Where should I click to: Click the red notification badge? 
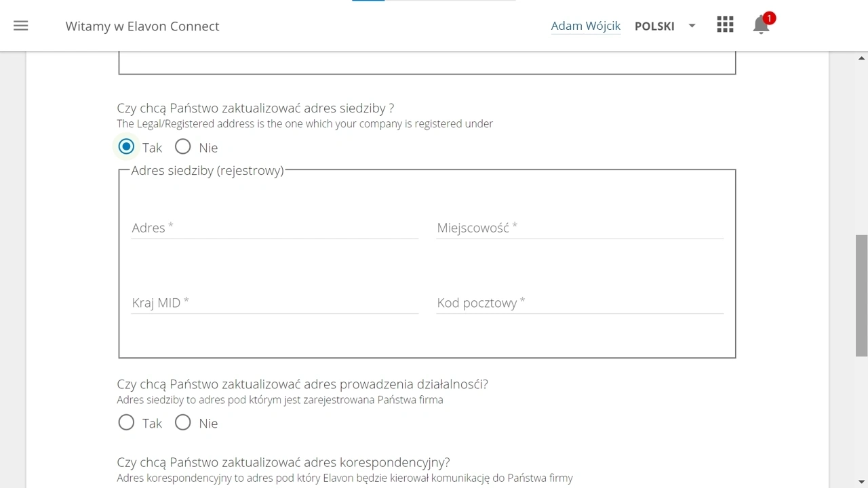[769, 18]
